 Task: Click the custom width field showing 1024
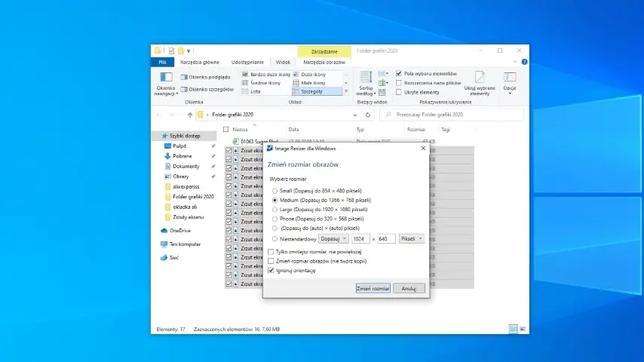click(x=361, y=238)
